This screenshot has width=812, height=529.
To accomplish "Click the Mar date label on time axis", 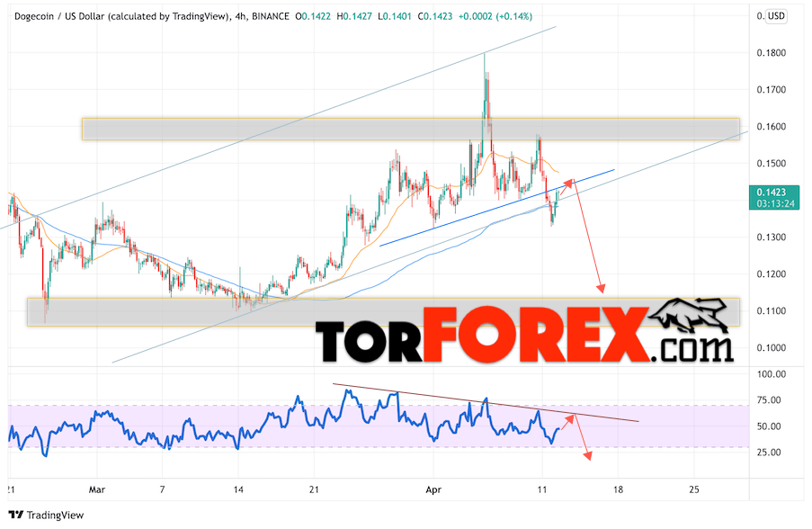I will click(x=97, y=489).
